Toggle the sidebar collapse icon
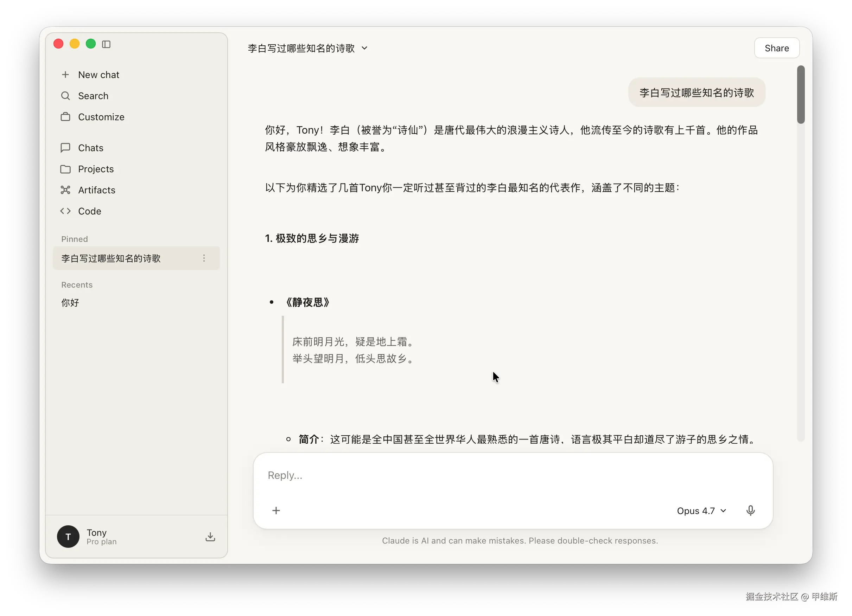This screenshot has width=852, height=616. (106, 44)
